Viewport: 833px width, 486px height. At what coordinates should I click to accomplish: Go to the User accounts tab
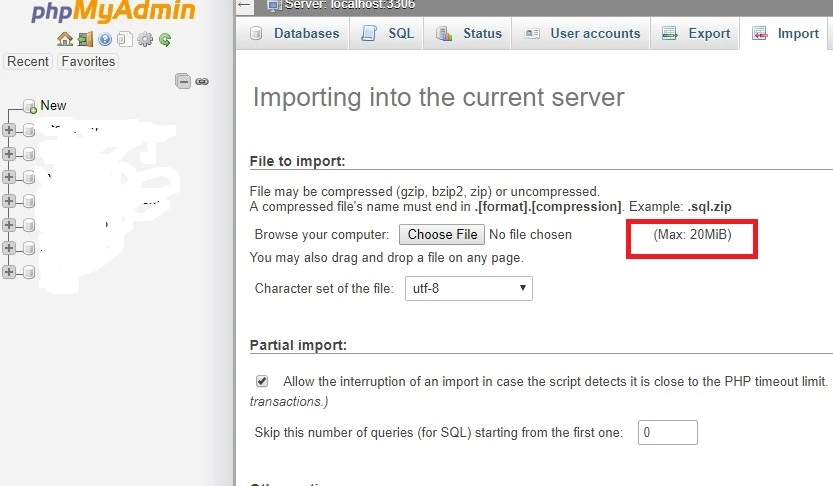coord(582,33)
